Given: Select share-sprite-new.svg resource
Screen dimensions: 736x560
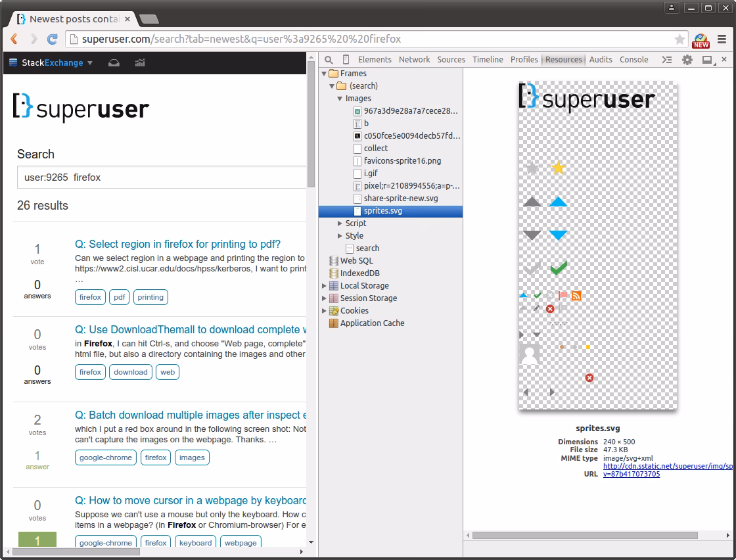Looking at the screenshot, I should [x=401, y=198].
